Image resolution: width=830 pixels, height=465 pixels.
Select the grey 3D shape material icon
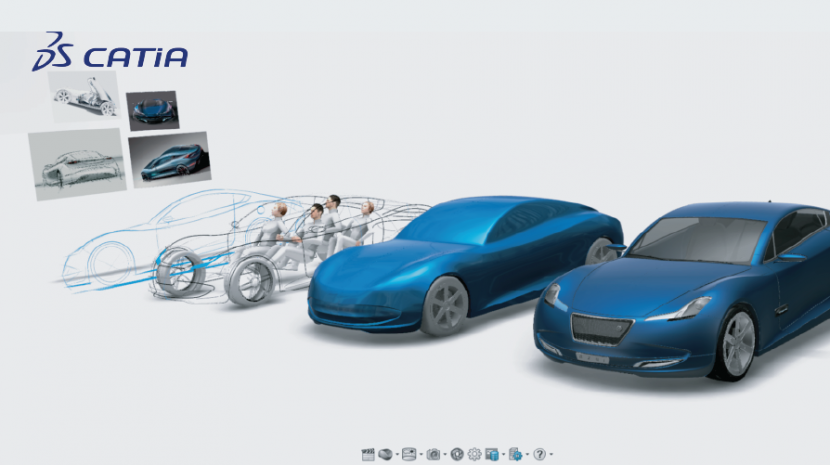(x=385, y=454)
